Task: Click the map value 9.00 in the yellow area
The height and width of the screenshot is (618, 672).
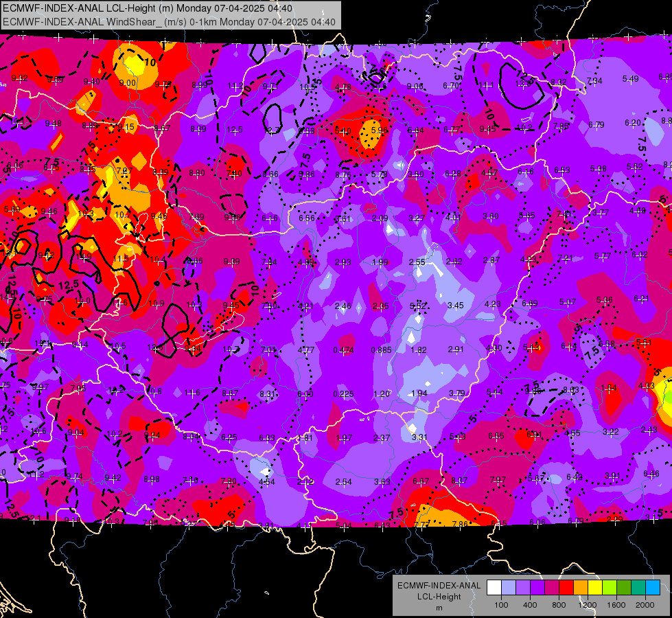Action: (x=127, y=83)
